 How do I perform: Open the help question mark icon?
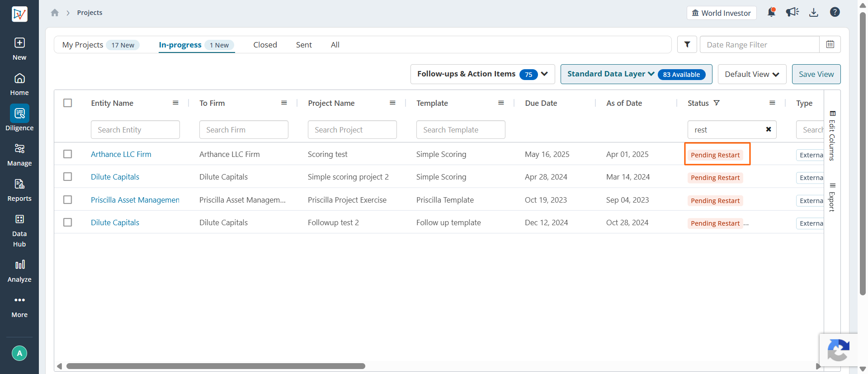pos(835,12)
